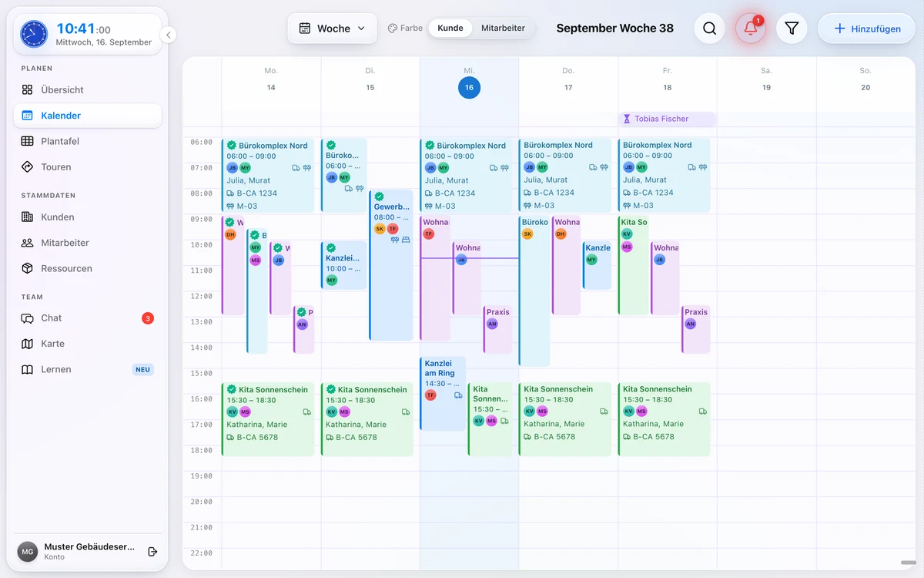Viewport: 924px width, 578px height.
Task: Open Thursday's Kanzlei appointment
Action: click(x=598, y=265)
